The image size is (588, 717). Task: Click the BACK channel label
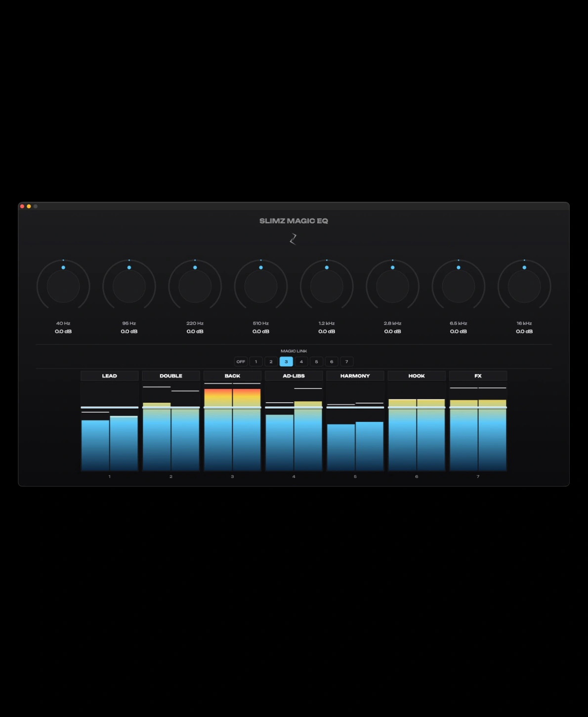232,376
